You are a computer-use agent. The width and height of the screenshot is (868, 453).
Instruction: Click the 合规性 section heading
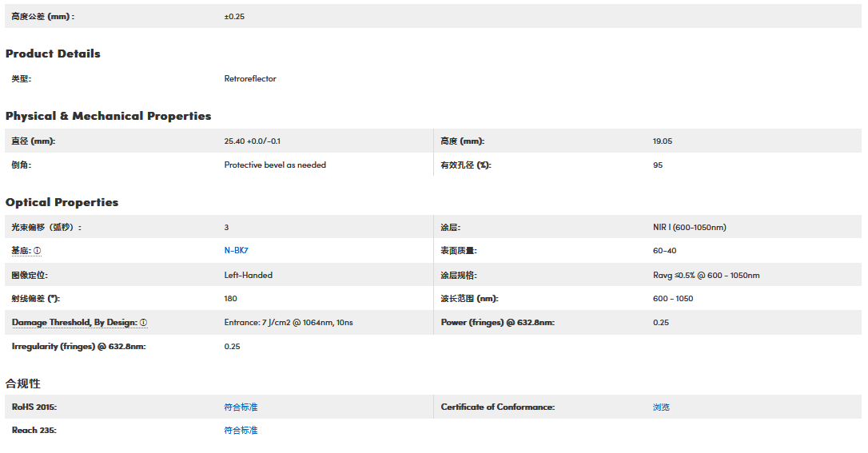pos(22,384)
